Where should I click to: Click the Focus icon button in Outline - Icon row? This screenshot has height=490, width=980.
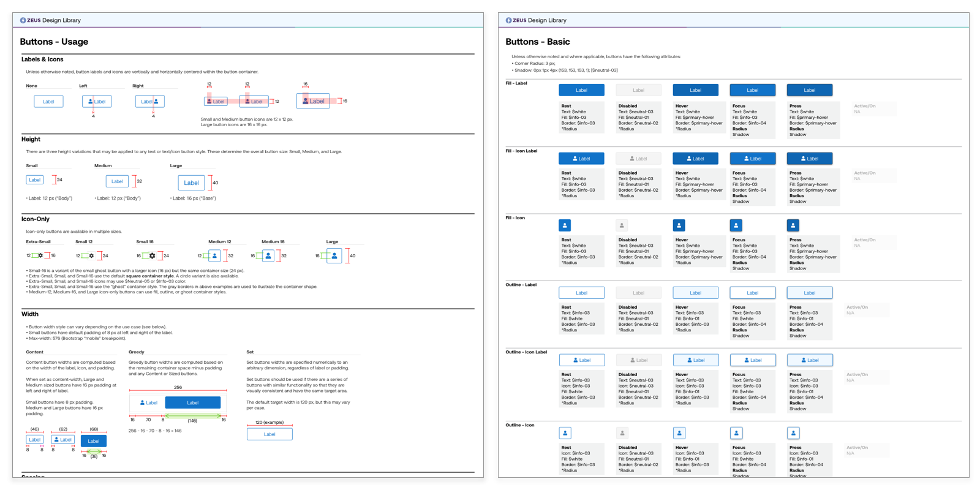coord(736,433)
